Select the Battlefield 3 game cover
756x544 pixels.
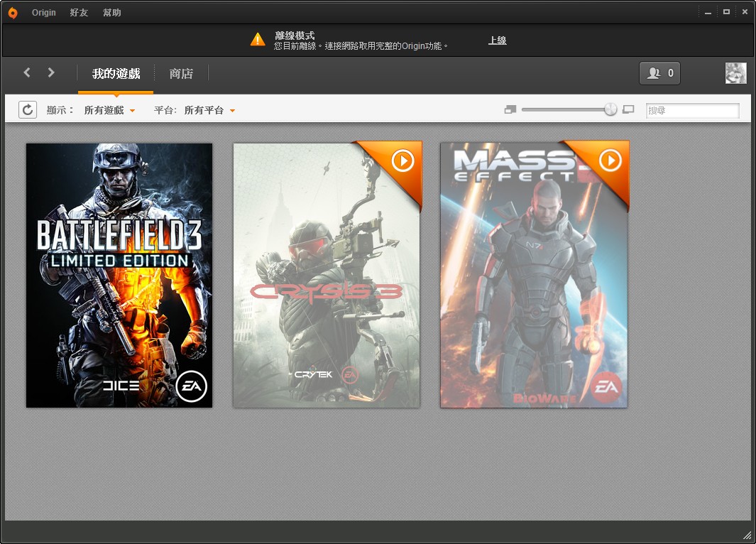119,275
